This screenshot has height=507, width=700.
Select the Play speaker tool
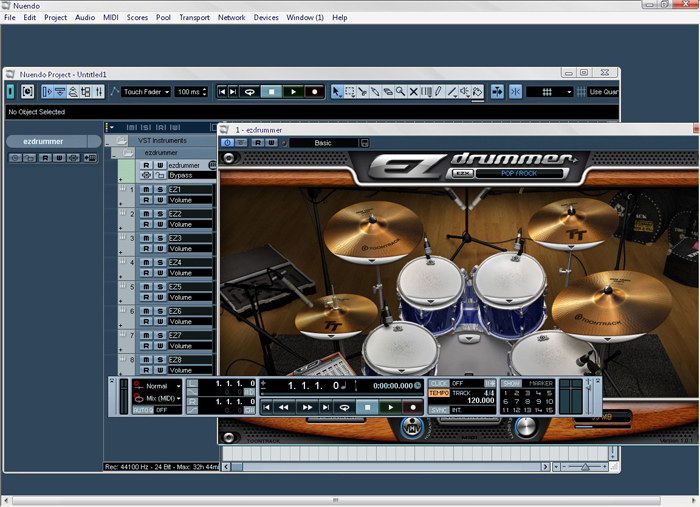[465, 92]
